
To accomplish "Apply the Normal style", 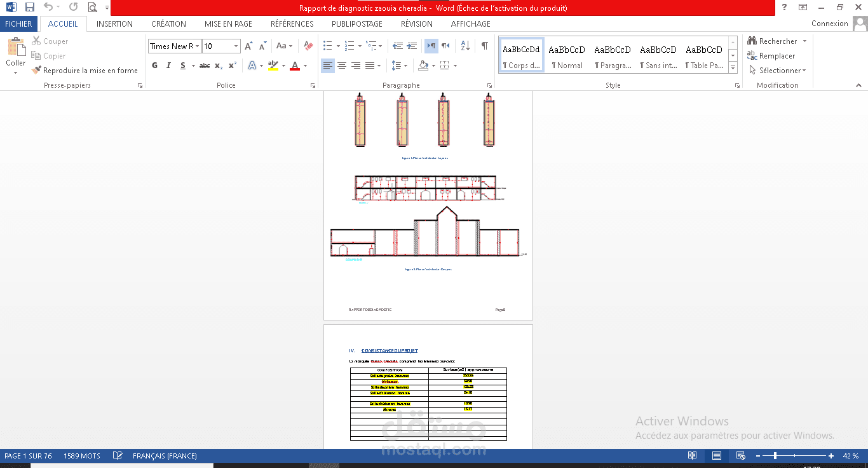I will tap(567, 56).
